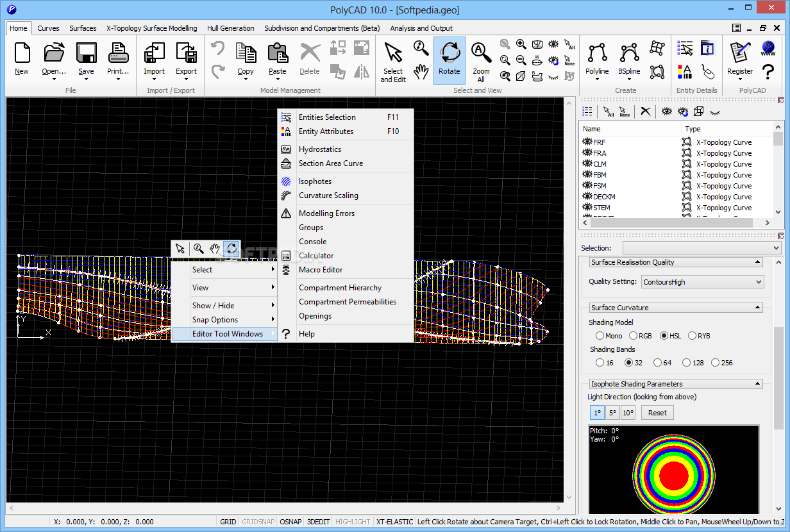
Task: Open the Analysis and Output tab
Action: [x=421, y=28]
